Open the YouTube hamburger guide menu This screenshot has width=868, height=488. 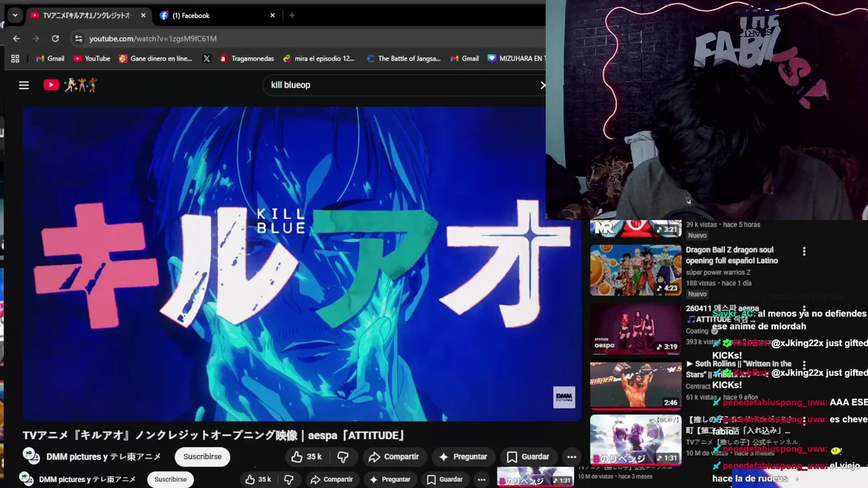click(x=24, y=85)
